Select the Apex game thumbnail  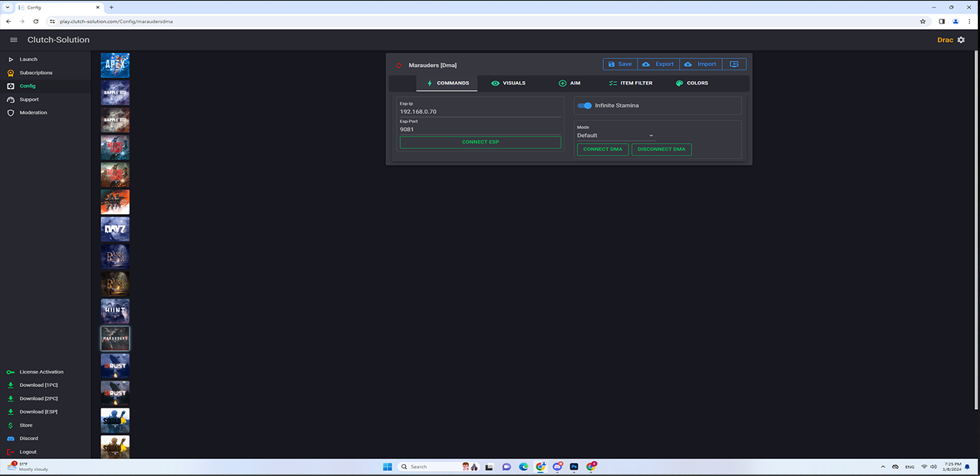click(115, 65)
